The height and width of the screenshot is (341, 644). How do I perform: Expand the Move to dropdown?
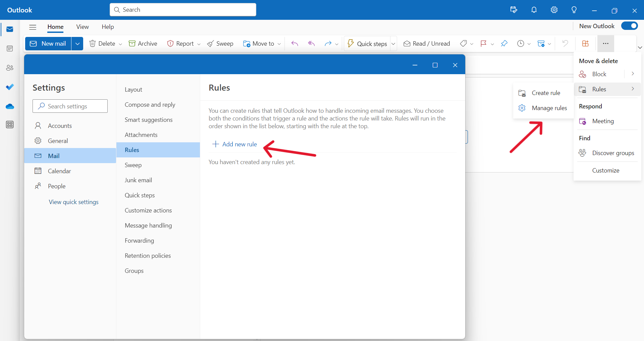279,43
